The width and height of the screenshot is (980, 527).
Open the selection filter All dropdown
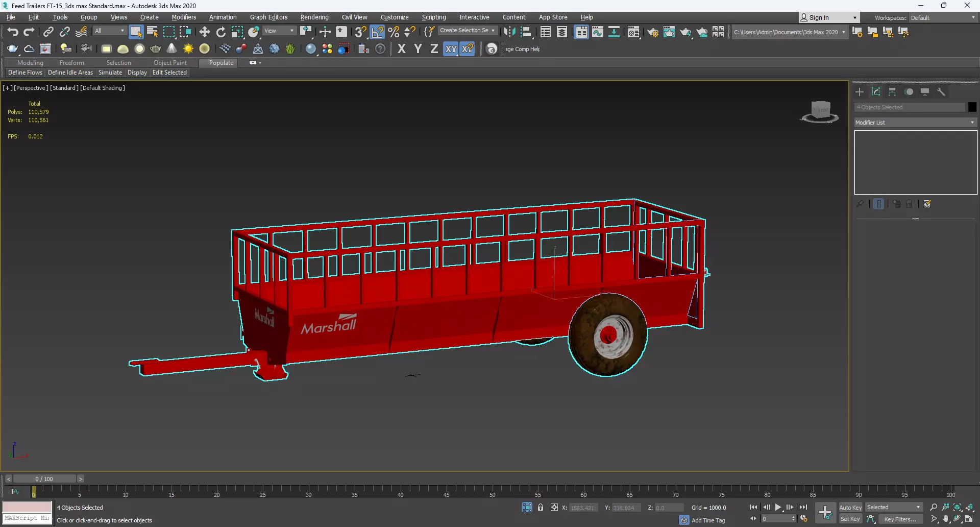point(109,31)
